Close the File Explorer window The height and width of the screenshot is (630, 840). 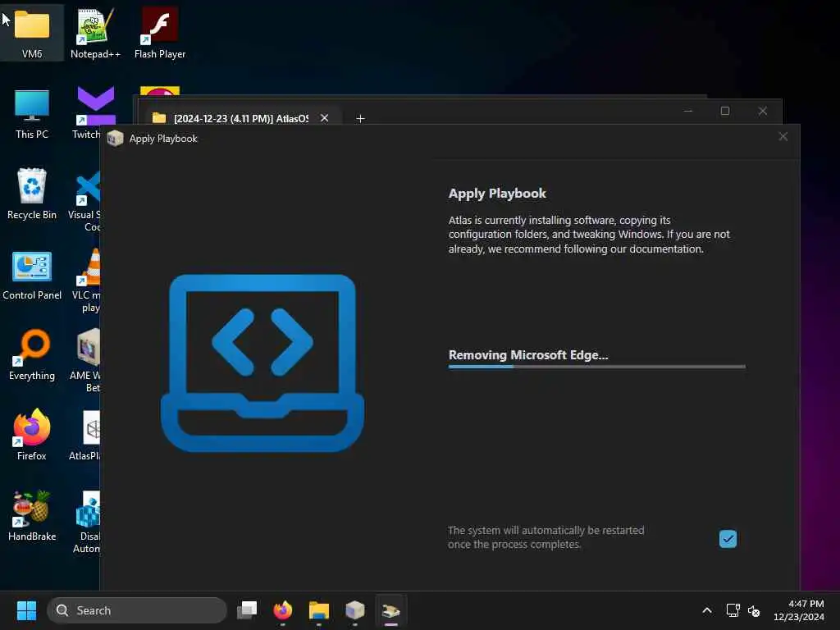(x=763, y=111)
